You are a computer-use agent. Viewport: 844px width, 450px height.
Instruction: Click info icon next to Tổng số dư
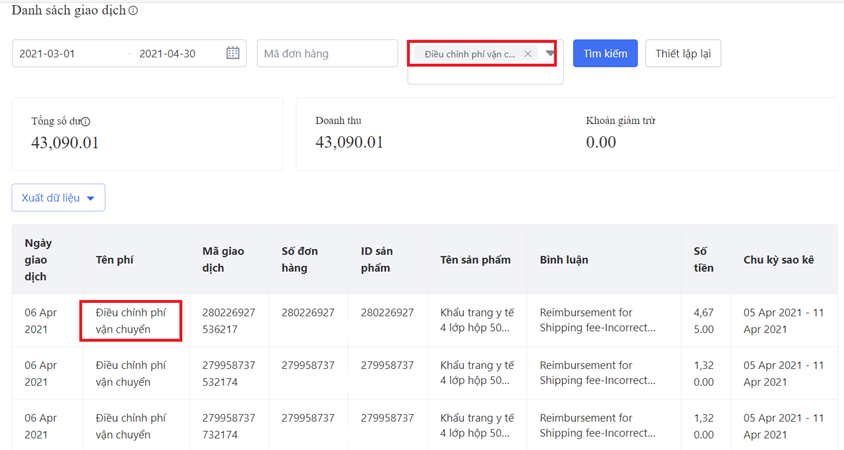pos(86,122)
